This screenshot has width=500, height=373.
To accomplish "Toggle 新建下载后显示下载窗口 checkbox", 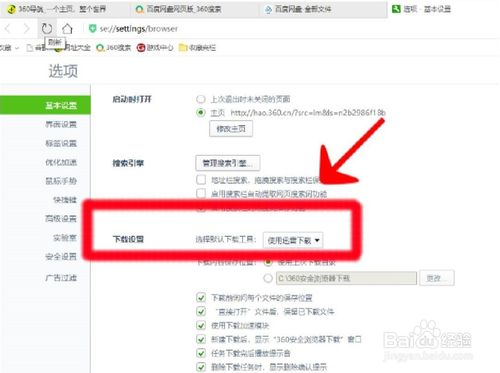I will click(201, 339).
